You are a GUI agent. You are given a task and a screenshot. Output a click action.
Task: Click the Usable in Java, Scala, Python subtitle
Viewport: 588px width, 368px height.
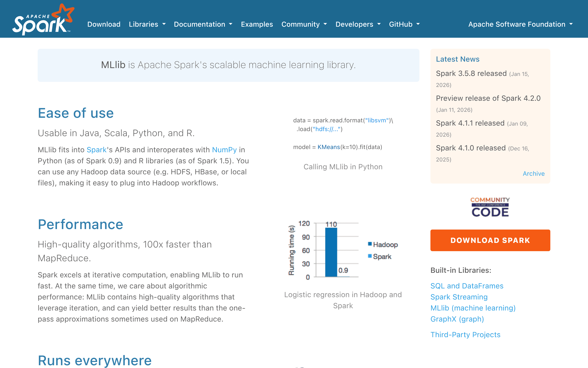point(116,133)
